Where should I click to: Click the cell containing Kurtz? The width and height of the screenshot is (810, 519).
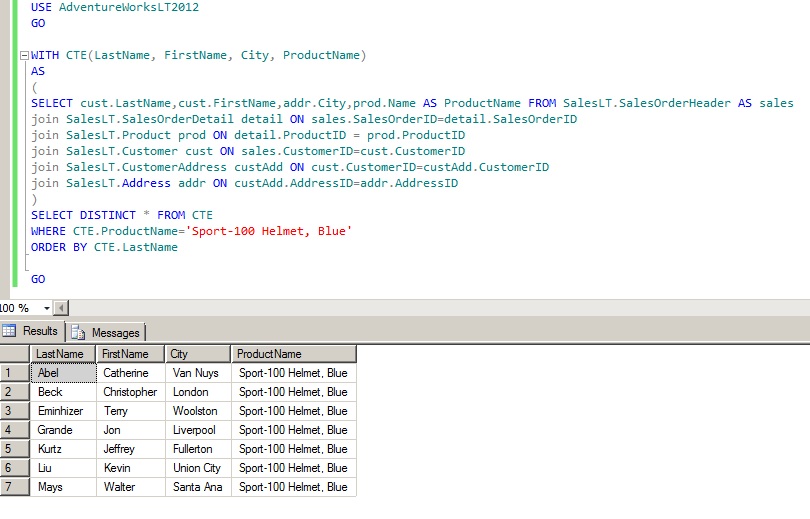click(x=64, y=449)
